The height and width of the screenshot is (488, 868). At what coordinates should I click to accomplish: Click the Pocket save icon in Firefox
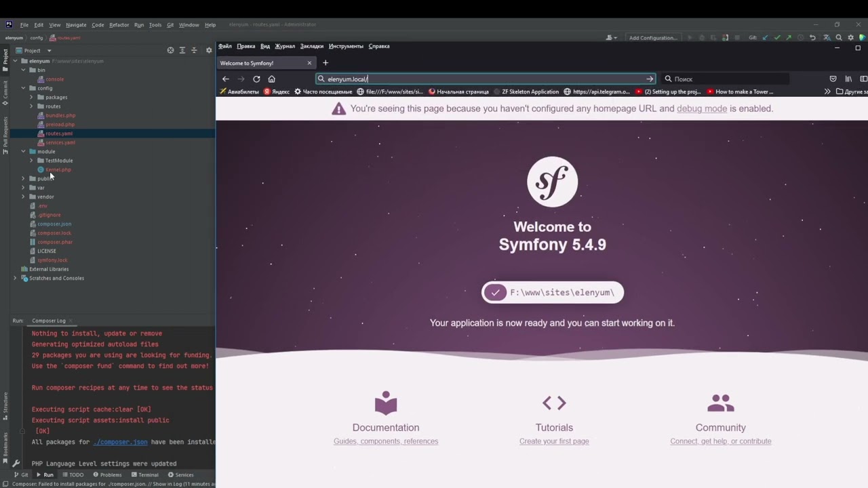pos(833,79)
